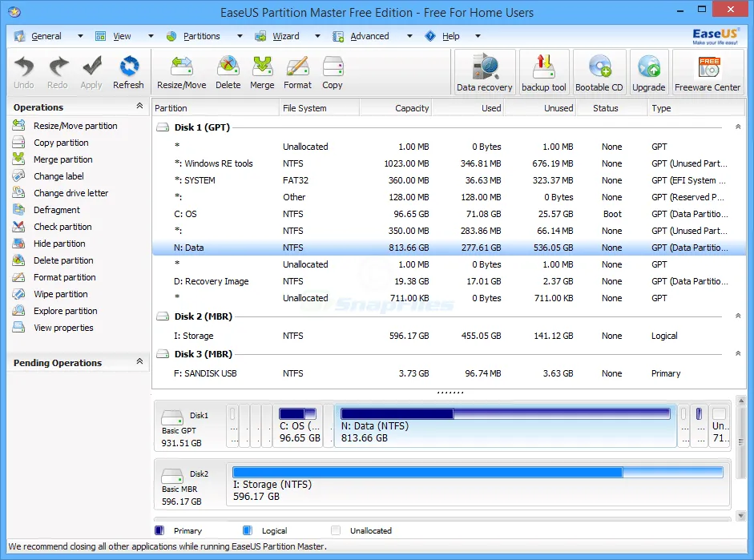Click the disk map scrollbar down arrow
This screenshot has width=754, height=560.
tap(740, 516)
